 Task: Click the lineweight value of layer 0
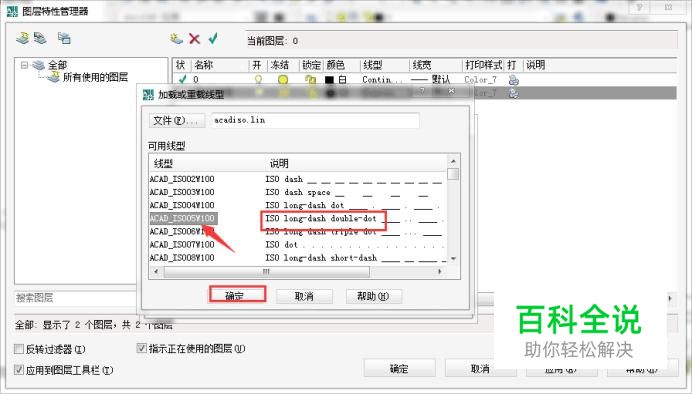[x=431, y=80]
